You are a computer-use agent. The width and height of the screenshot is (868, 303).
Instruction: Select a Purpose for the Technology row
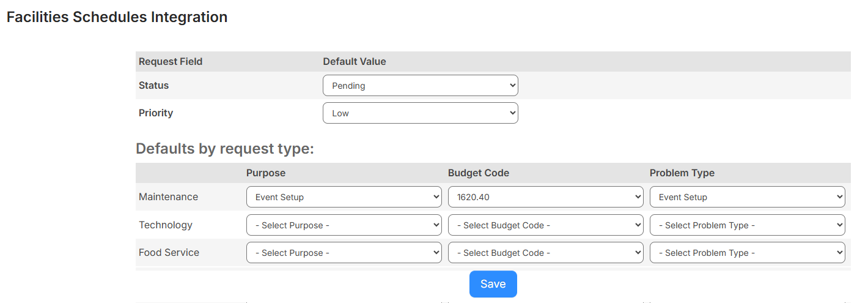click(344, 225)
